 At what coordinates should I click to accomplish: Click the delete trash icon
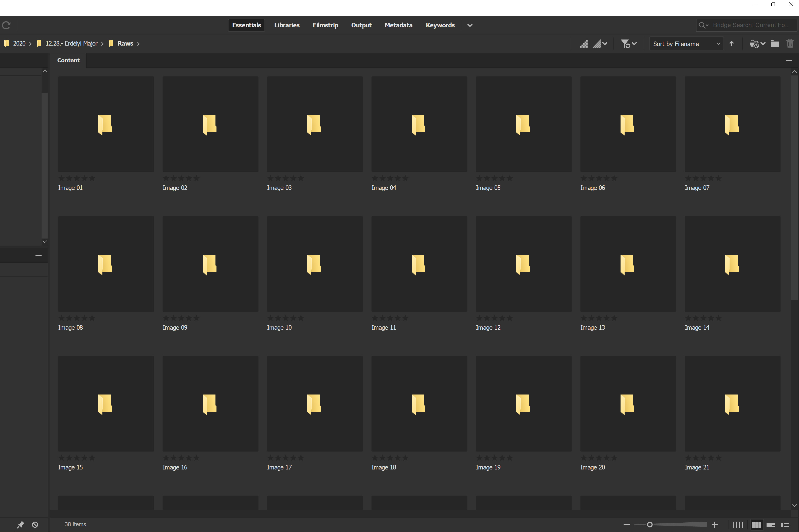pos(790,44)
